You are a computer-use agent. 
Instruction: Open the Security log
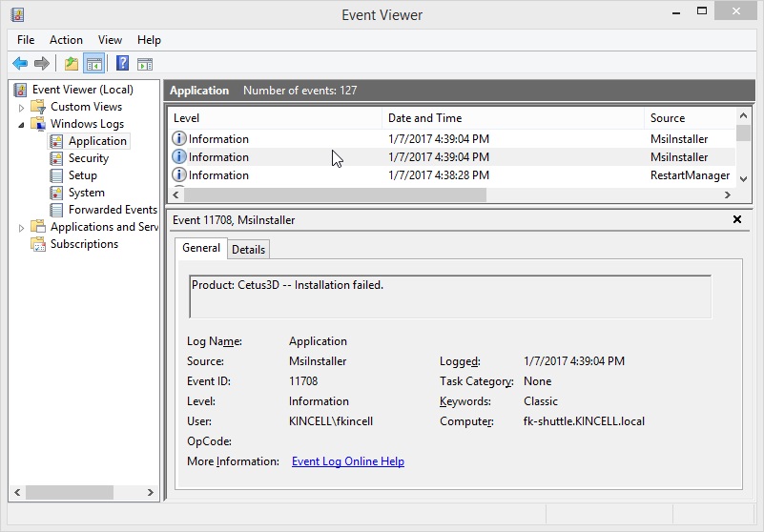(x=89, y=158)
